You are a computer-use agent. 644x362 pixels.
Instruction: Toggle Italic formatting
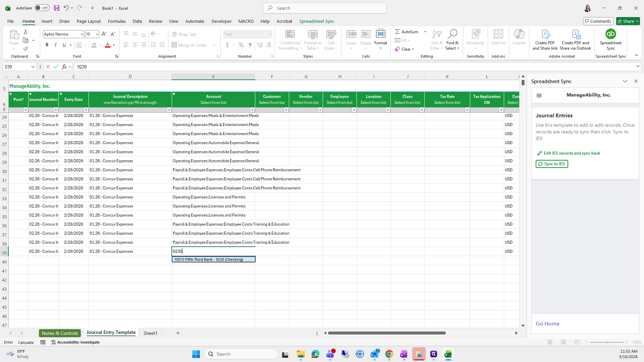click(56, 45)
